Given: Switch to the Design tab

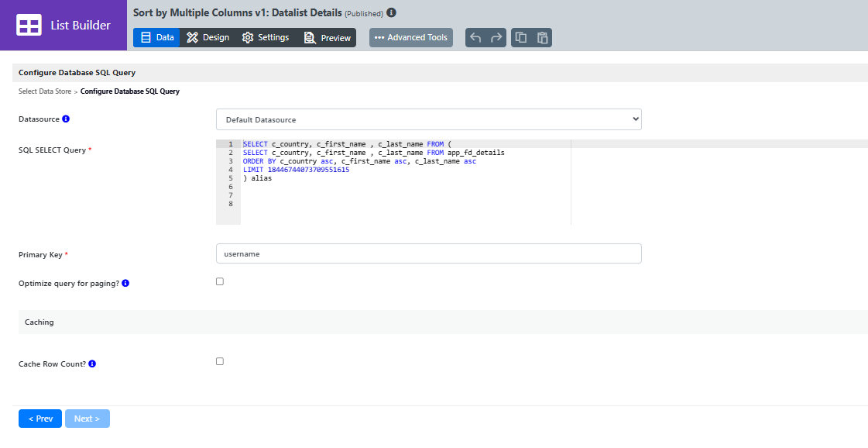Looking at the screenshot, I should click(208, 38).
